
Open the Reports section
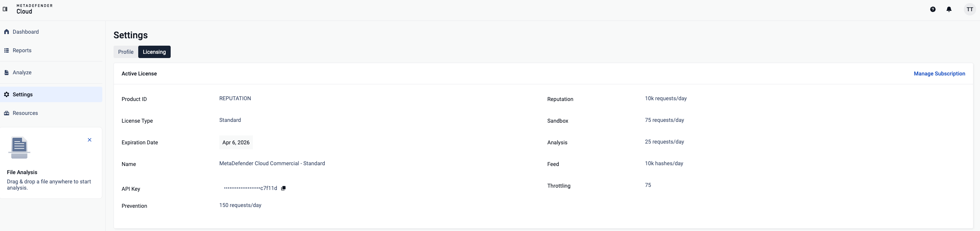tap(22, 50)
